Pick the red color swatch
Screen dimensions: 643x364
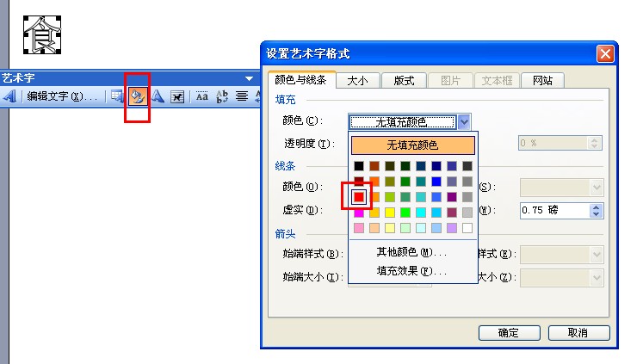[359, 197]
